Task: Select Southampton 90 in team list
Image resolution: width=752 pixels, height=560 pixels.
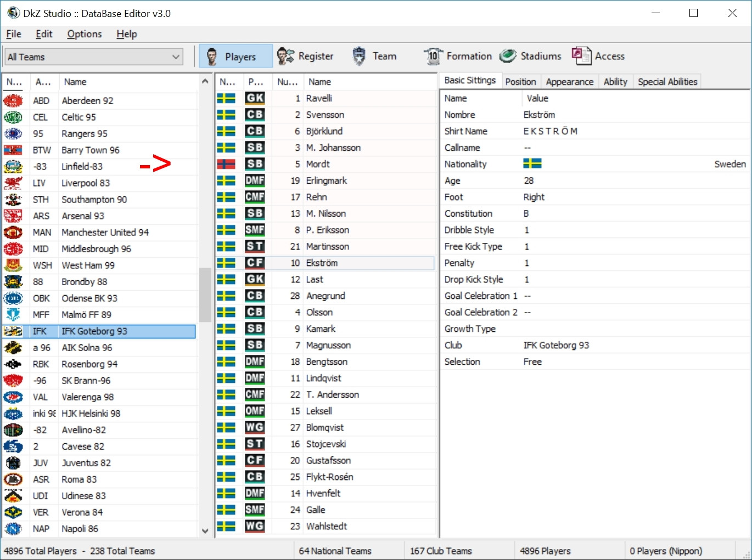Action: pyautogui.click(x=99, y=200)
